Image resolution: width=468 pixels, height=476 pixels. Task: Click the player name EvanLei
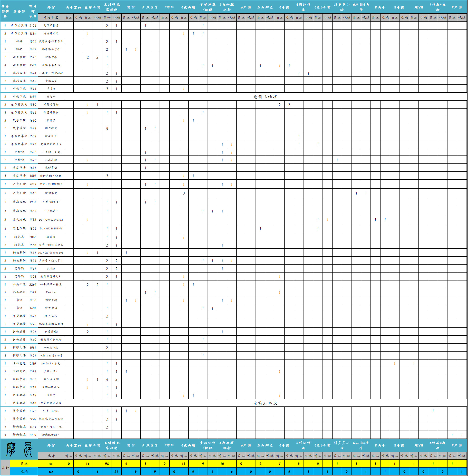point(51,292)
